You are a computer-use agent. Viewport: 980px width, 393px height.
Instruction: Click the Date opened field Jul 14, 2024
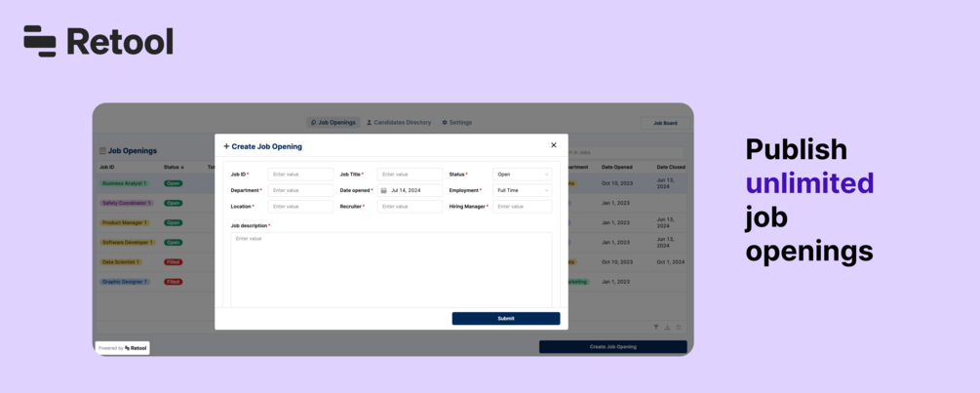[x=410, y=190]
